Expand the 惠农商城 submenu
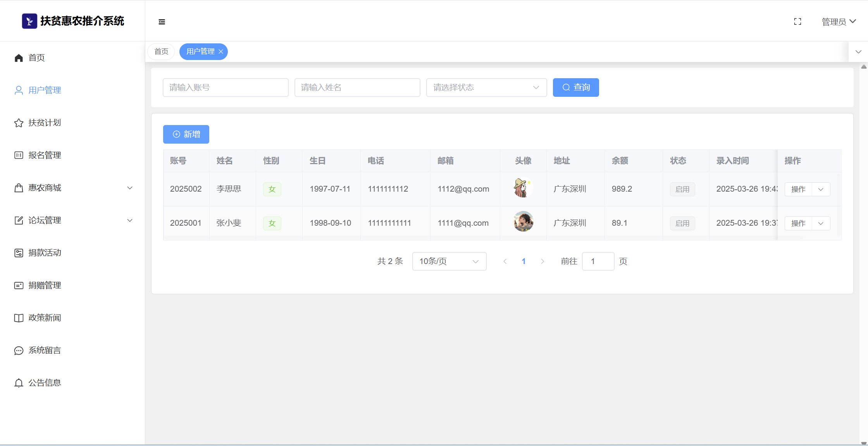 click(130, 188)
